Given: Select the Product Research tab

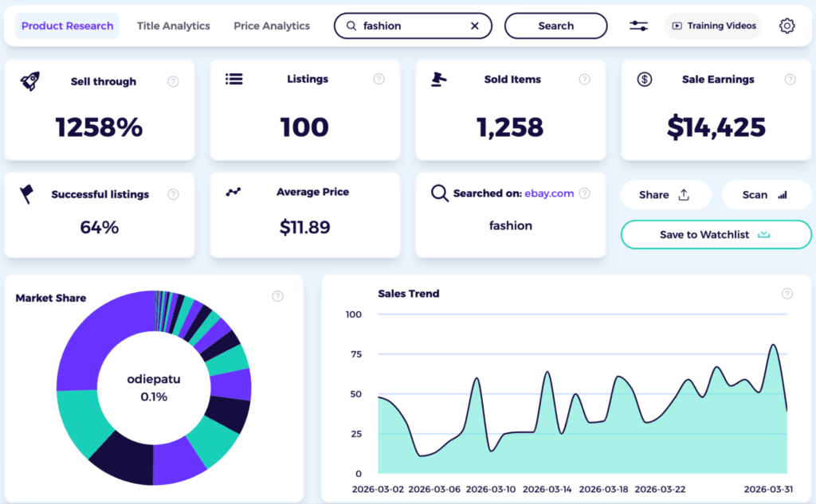Looking at the screenshot, I should tap(67, 25).
